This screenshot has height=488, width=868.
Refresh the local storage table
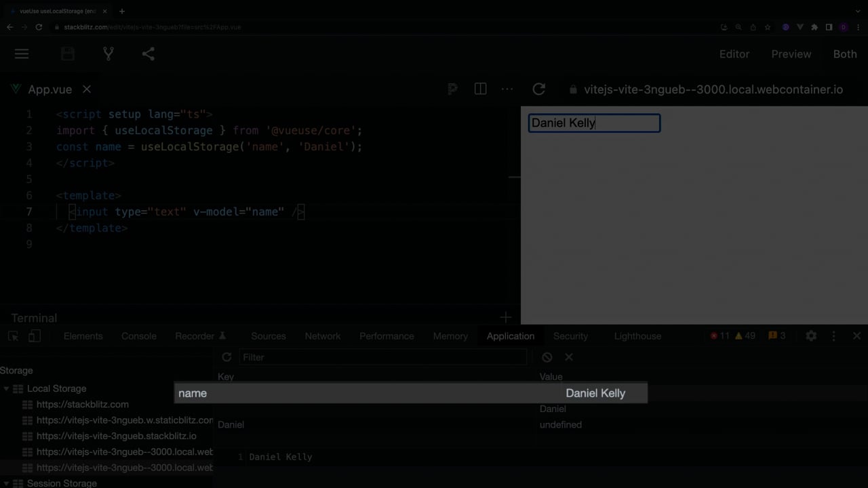(226, 357)
